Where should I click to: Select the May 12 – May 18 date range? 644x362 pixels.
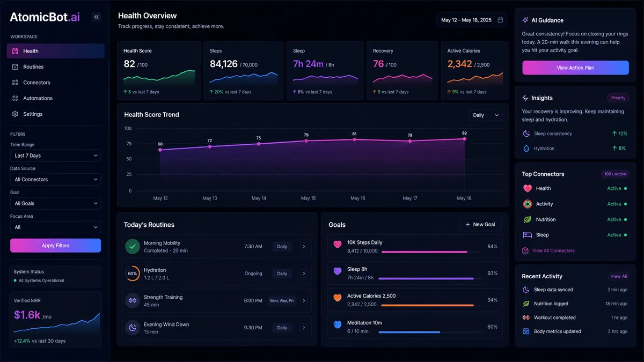[x=472, y=20]
